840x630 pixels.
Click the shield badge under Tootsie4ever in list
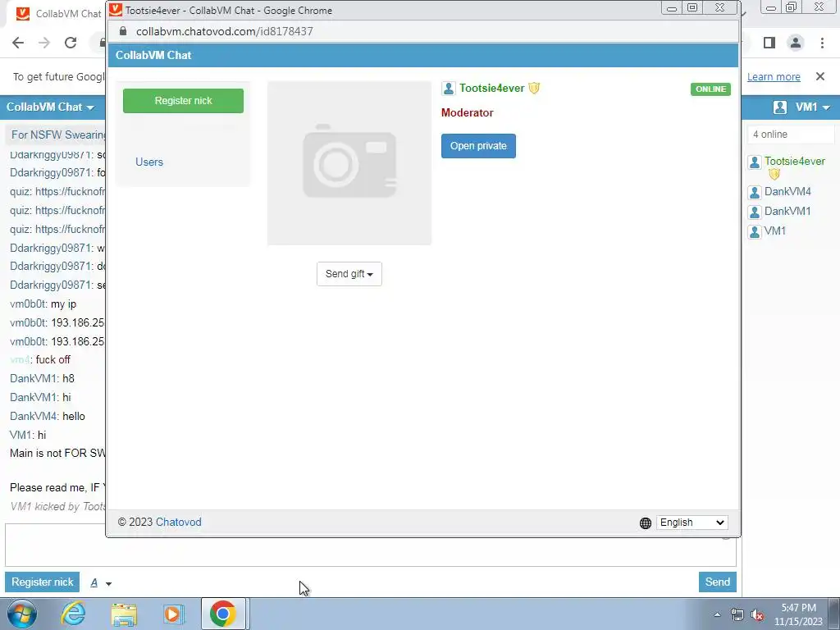coord(774,174)
